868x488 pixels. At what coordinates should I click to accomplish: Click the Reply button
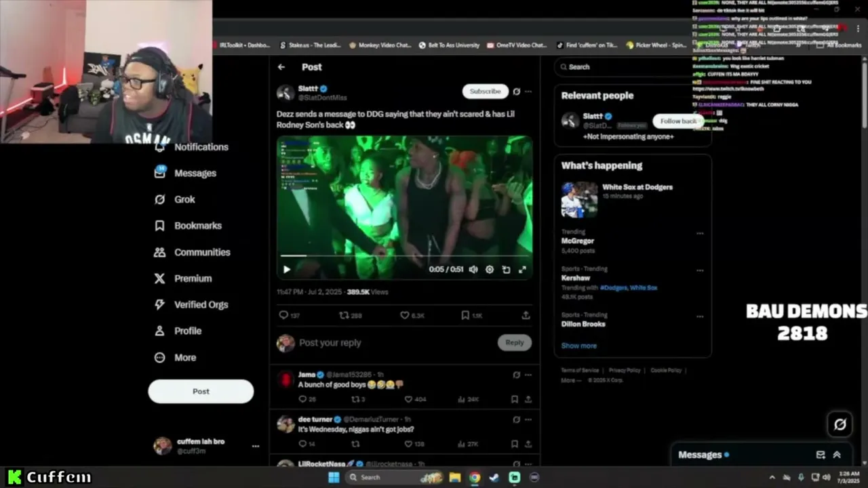[x=515, y=343]
